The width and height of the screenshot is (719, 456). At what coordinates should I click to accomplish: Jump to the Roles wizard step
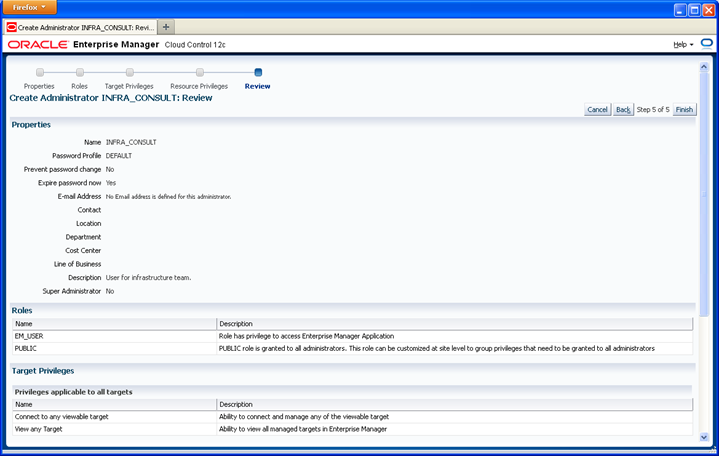pos(79,86)
